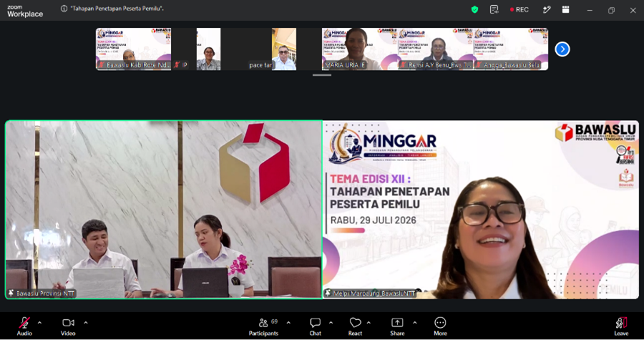
Task: Minimize the Zoom window
Action: pos(590,10)
